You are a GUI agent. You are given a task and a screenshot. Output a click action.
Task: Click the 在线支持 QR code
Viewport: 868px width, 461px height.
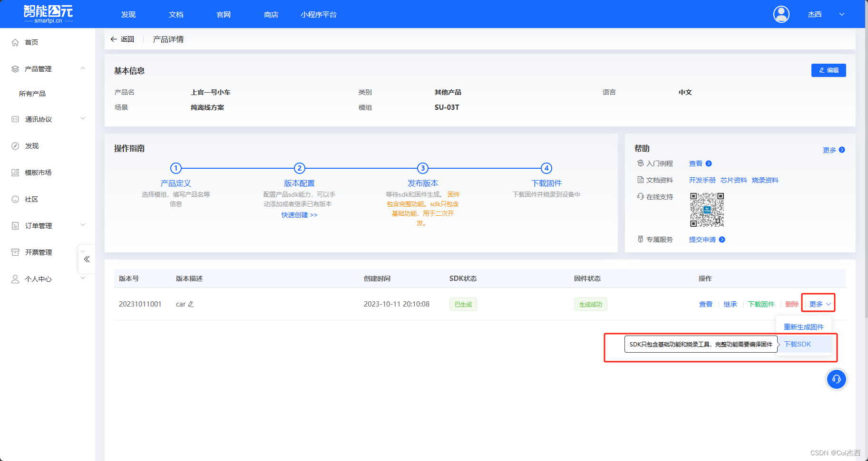(707, 210)
